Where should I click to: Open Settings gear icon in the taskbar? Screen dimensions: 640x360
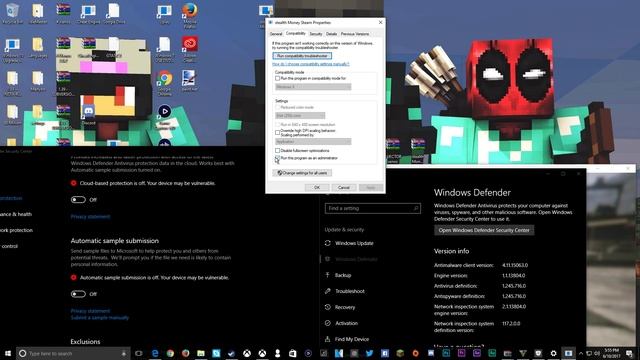point(553,353)
